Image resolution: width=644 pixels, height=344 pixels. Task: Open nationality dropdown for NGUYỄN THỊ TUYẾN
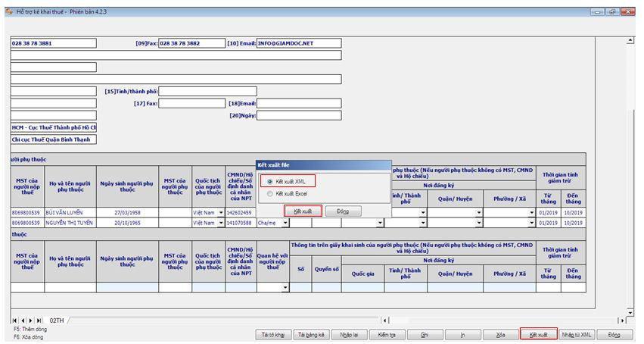(x=221, y=224)
